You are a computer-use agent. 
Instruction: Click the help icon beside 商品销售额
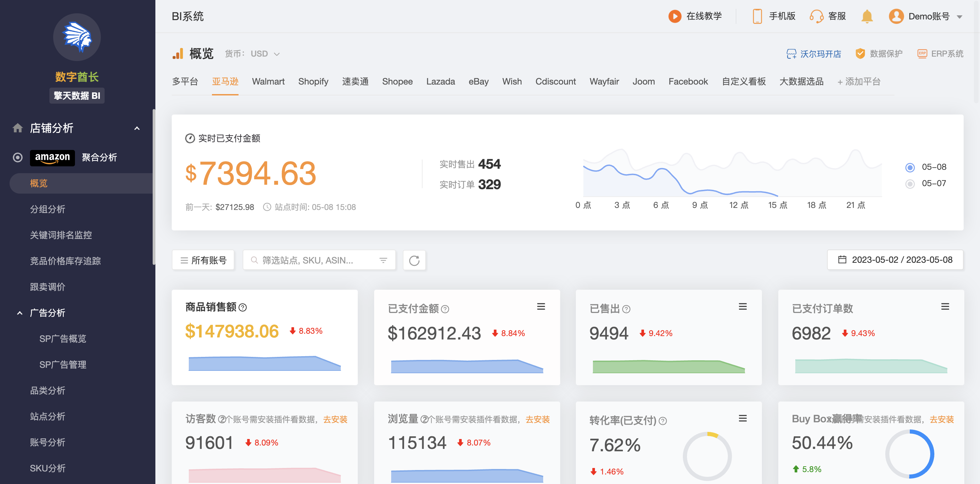coord(243,307)
